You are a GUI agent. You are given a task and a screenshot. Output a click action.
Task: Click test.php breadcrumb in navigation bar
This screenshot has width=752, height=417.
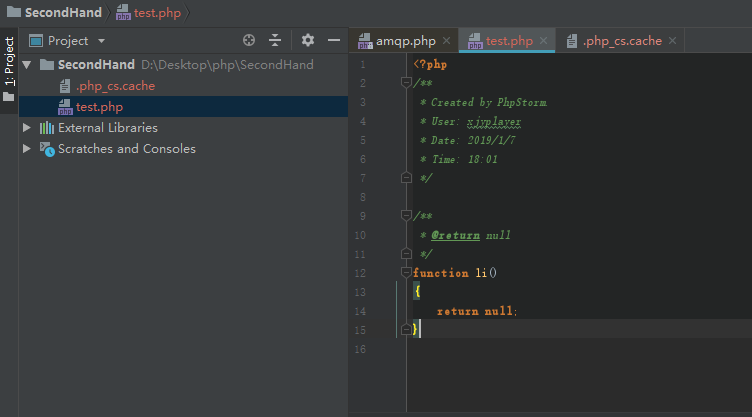point(157,12)
